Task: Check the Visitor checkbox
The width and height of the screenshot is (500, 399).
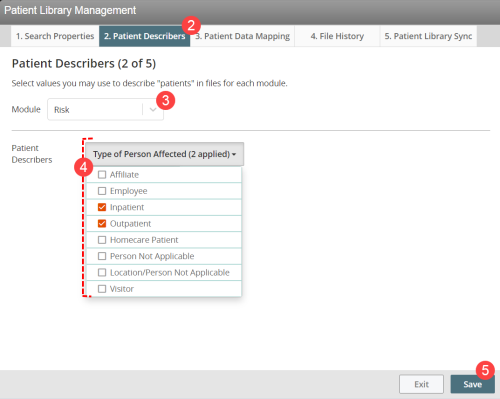Action: click(102, 289)
